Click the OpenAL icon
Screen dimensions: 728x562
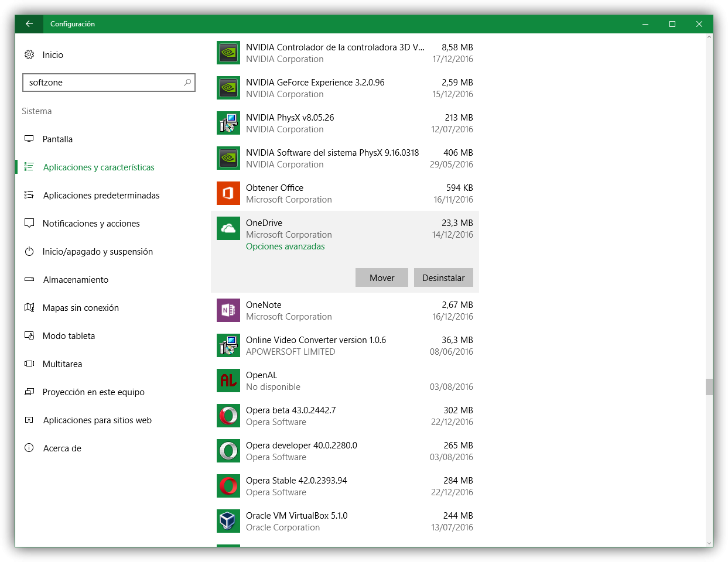click(x=228, y=381)
